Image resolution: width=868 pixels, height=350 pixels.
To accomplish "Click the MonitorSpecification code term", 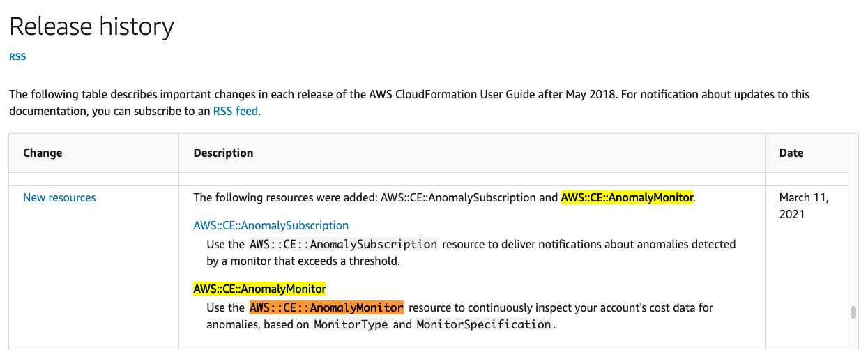I will coord(484,324).
